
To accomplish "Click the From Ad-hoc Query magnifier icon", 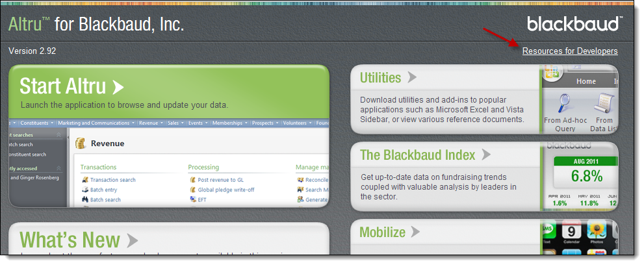I will pyautogui.click(x=561, y=105).
